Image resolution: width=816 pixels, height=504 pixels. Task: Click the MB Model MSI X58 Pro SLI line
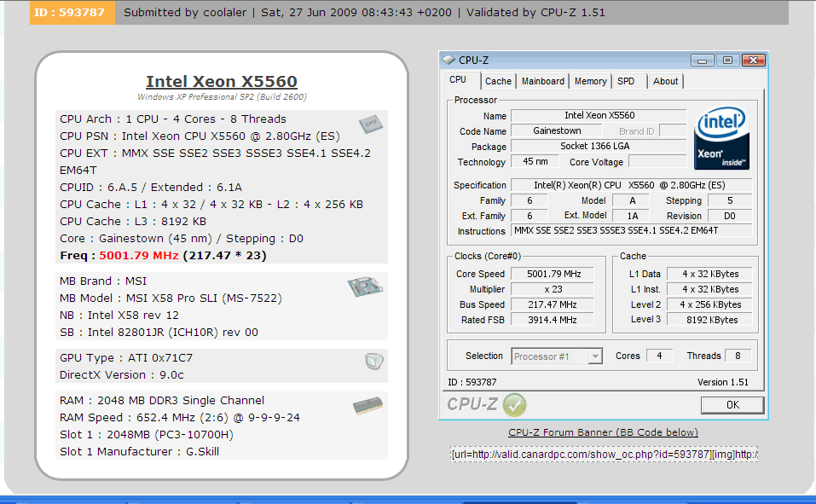point(171,298)
